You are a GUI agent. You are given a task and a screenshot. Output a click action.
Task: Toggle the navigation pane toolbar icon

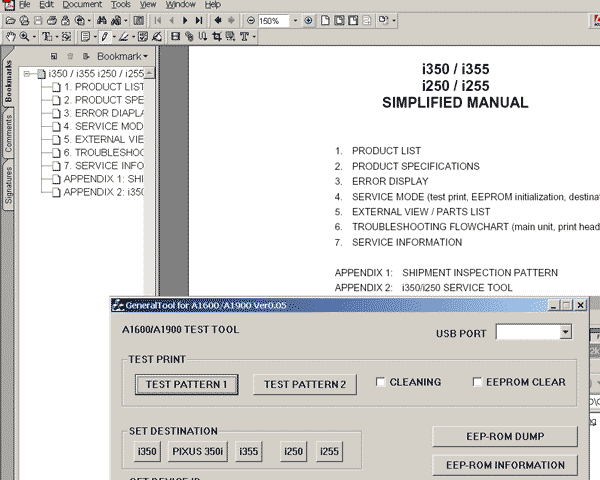(x=139, y=20)
